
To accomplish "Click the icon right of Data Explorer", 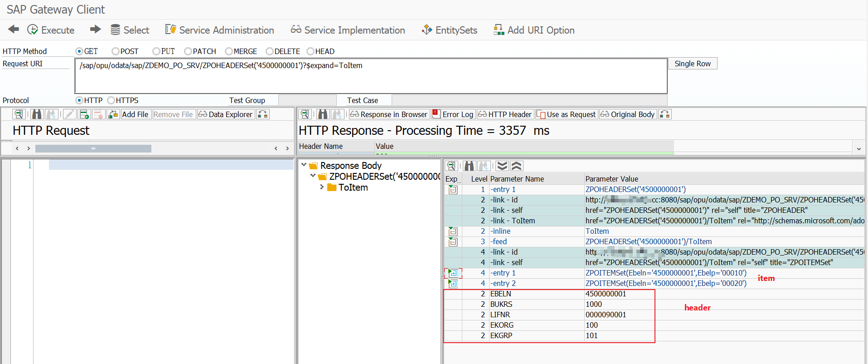I will pyautogui.click(x=263, y=114).
